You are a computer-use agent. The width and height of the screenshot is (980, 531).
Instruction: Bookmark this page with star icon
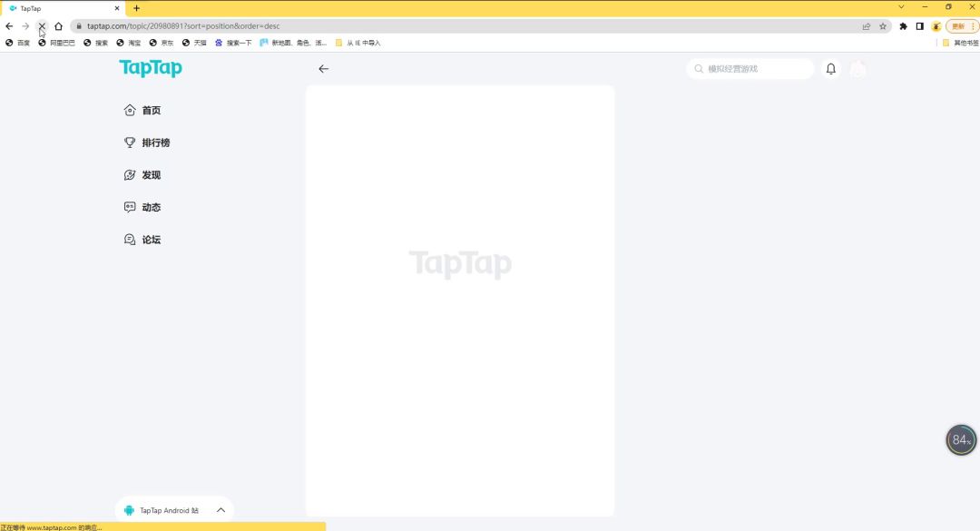[883, 26]
